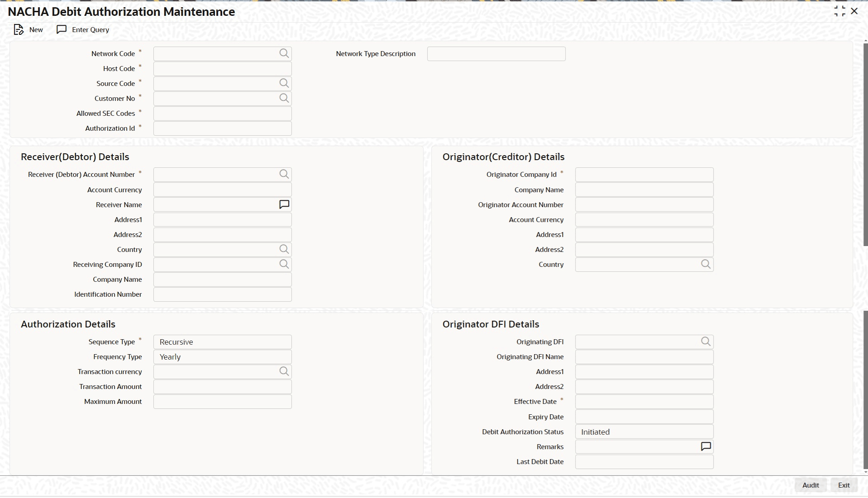
Task: Click the Originator Company Name field
Action: pyautogui.click(x=644, y=190)
